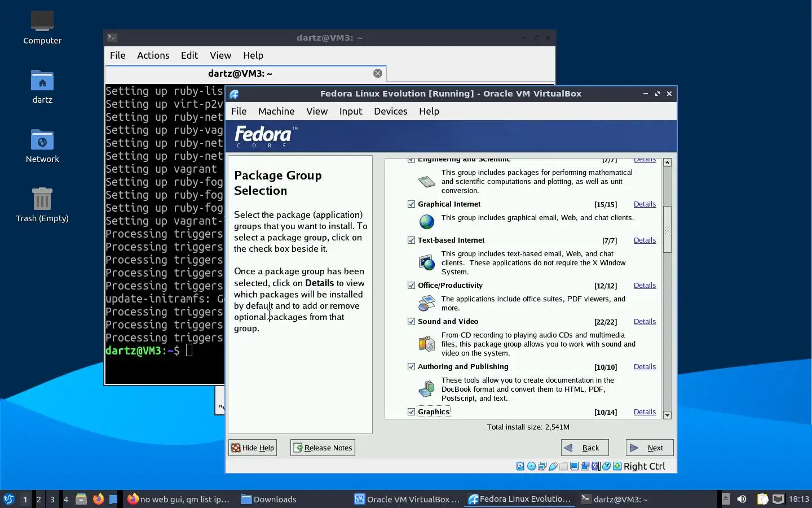Open Details for Graphics group

645,411
